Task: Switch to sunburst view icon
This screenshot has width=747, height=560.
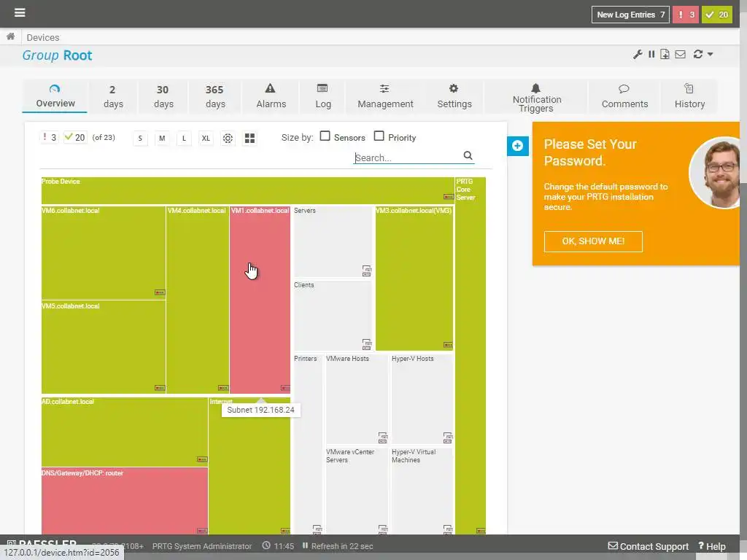Action: (228, 138)
